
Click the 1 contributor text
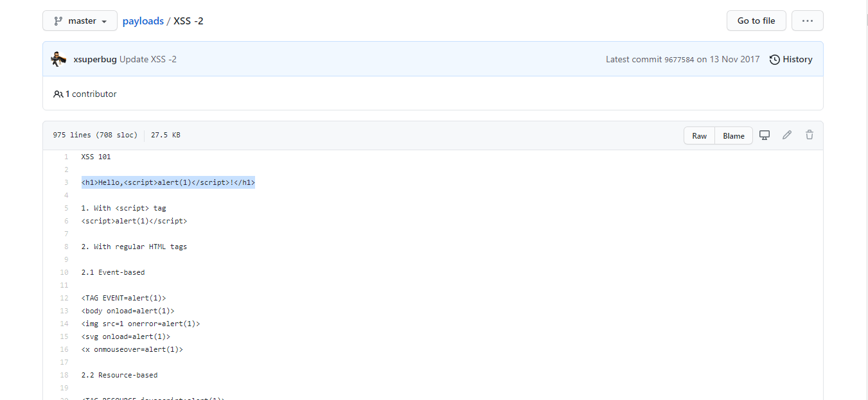(x=91, y=94)
